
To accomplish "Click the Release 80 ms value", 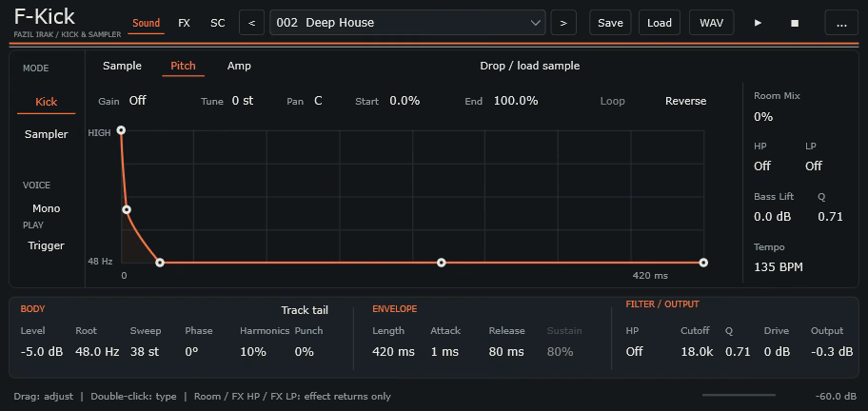I will (506, 352).
